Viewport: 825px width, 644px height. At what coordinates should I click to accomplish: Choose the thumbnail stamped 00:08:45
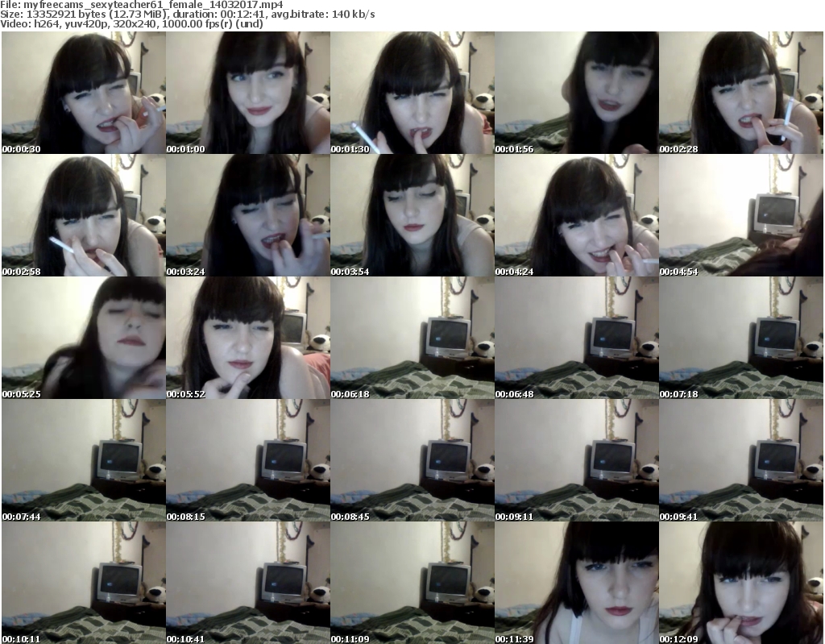[x=412, y=460]
